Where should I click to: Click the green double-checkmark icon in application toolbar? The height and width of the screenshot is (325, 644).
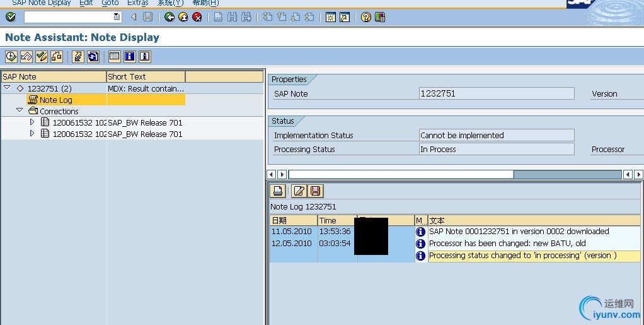(42, 57)
